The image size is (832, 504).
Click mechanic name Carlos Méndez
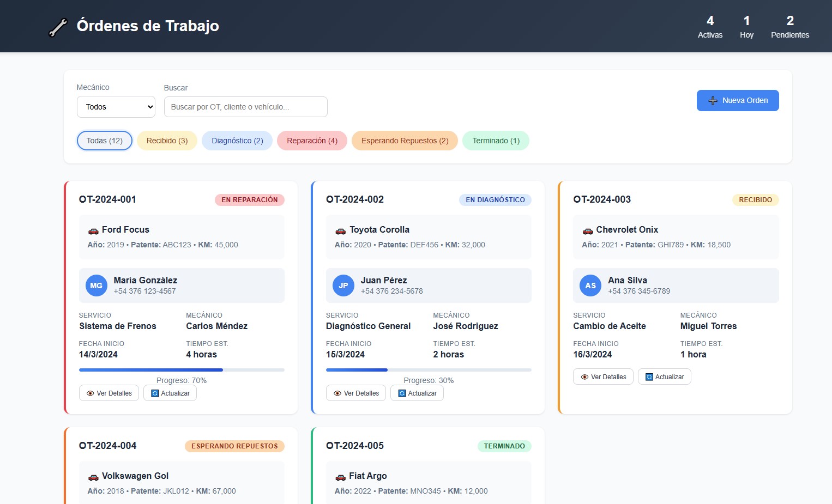point(216,326)
